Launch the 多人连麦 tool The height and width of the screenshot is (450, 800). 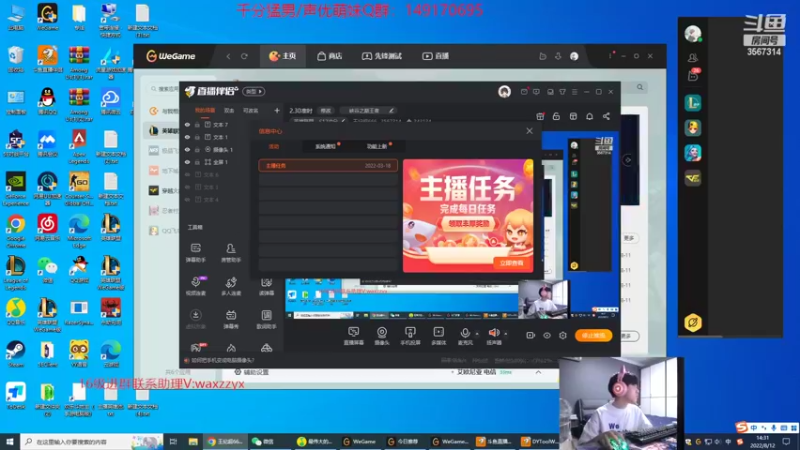point(231,286)
